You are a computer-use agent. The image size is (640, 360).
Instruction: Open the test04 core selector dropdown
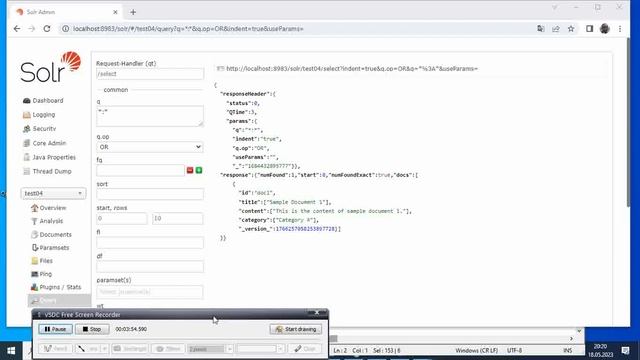tap(53, 193)
